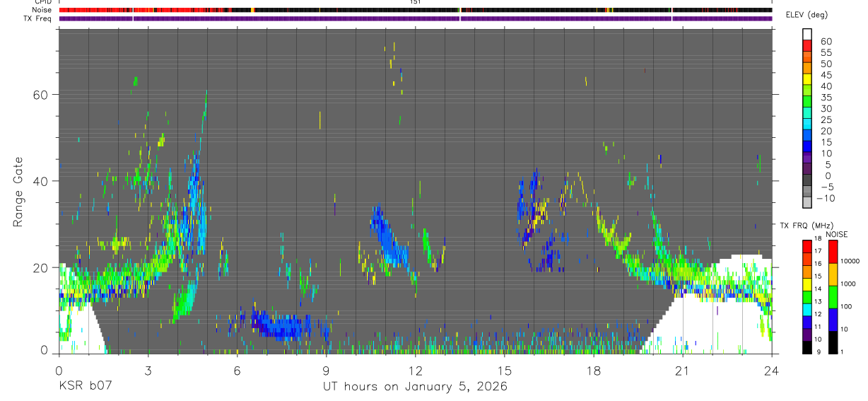Click the time axis tick label '18'

coord(594,370)
